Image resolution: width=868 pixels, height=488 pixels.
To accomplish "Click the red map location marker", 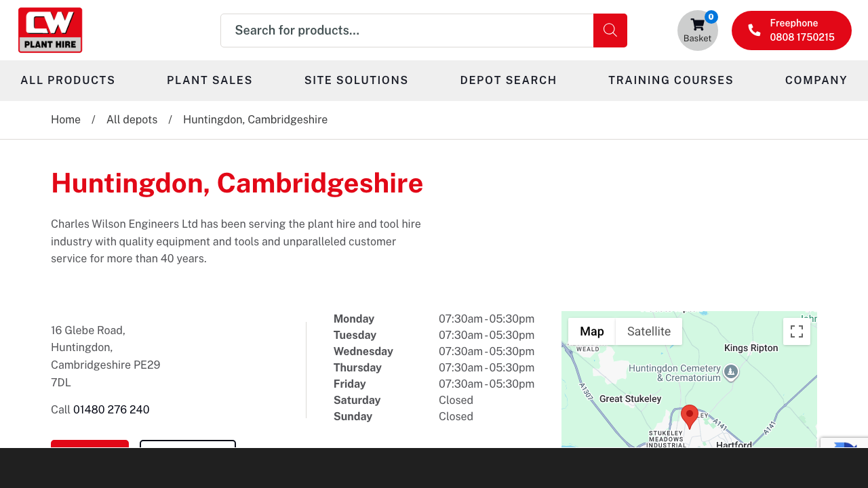I will 689,416.
